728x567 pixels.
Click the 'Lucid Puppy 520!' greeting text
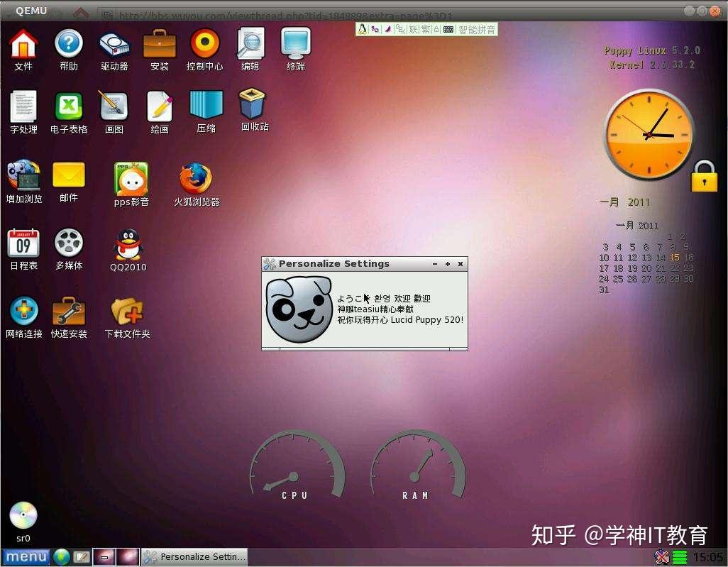427,320
